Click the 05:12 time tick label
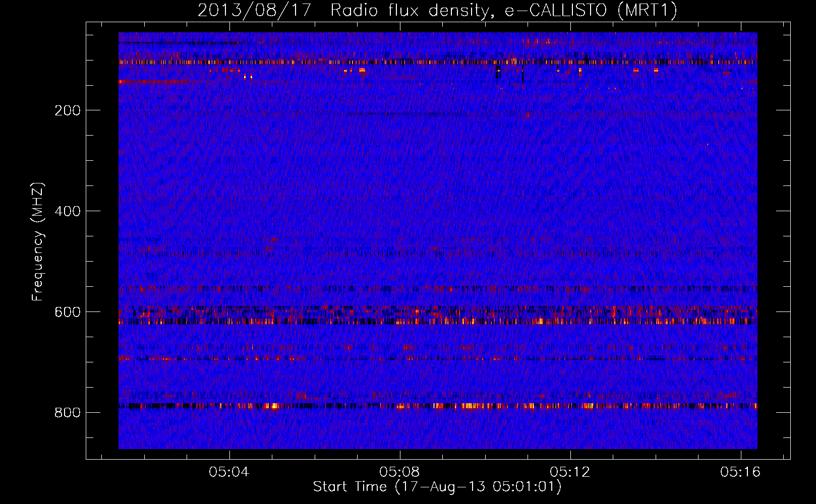This screenshot has width=816, height=504. (570, 472)
